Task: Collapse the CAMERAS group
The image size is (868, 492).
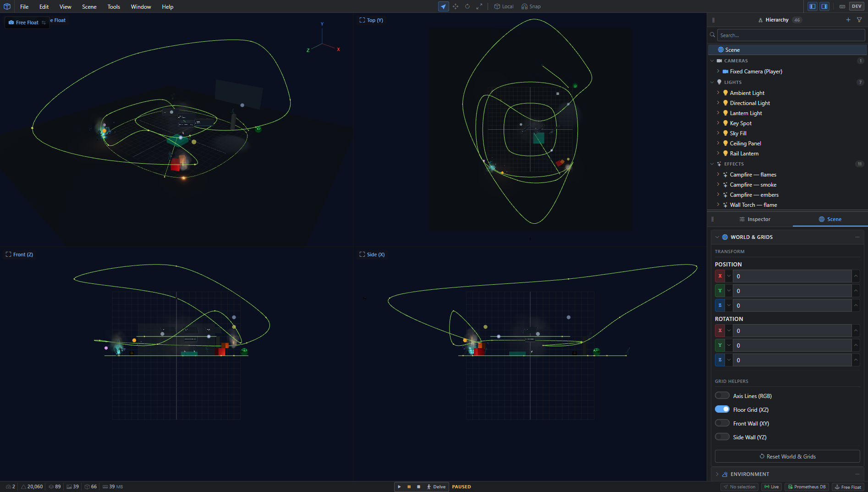Action: pyautogui.click(x=712, y=61)
